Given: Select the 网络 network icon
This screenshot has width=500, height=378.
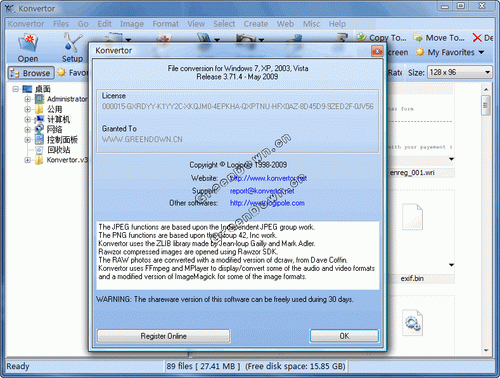Looking at the screenshot, I should [x=39, y=129].
